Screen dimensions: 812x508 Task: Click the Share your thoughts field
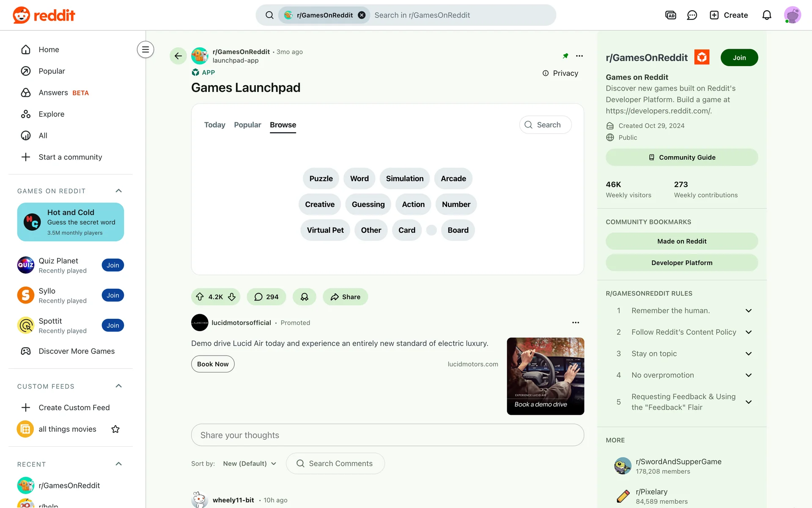(x=387, y=435)
